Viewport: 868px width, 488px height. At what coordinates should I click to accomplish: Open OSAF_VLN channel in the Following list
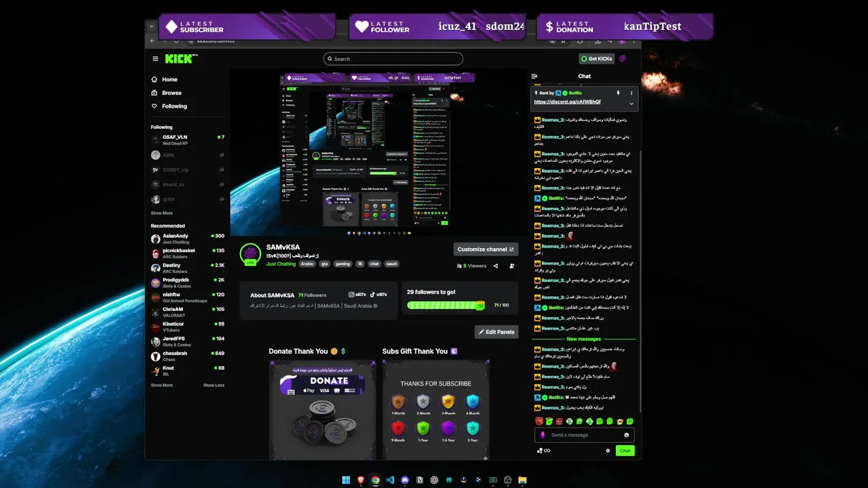(188, 139)
